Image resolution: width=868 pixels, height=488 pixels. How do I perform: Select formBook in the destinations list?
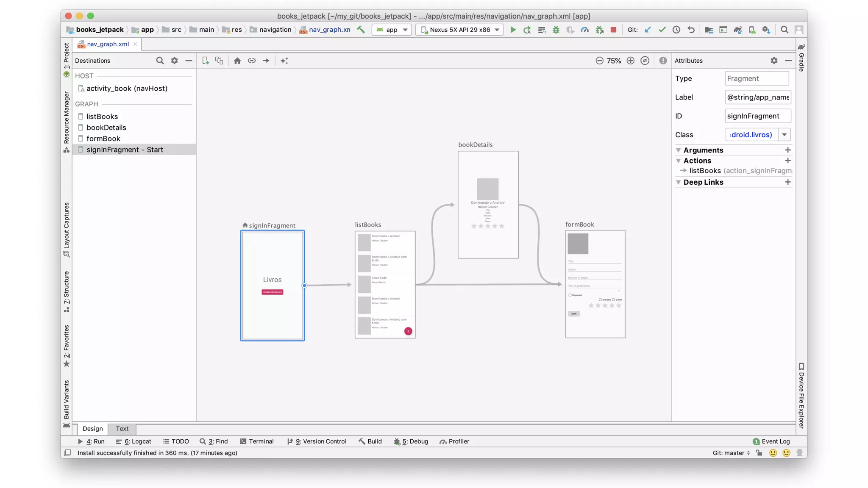click(103, 139)
